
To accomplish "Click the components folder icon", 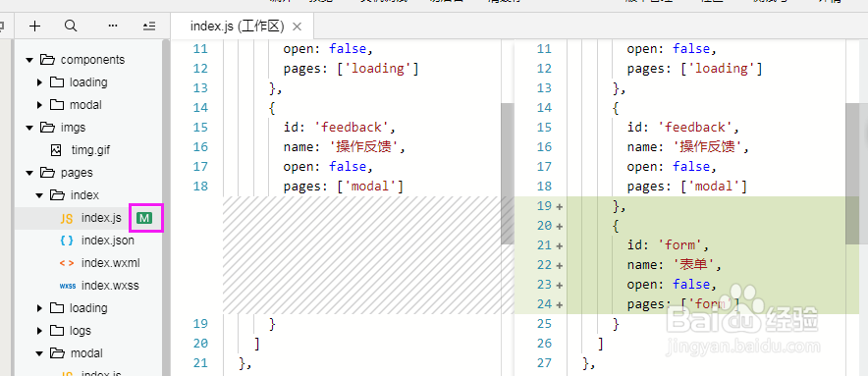I will [47, 59].
